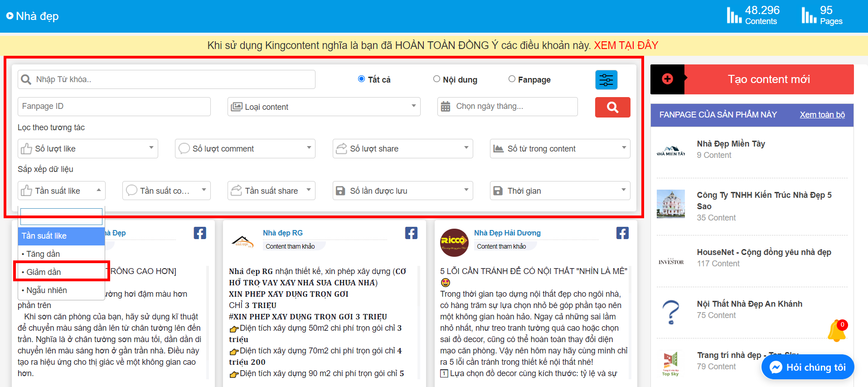Click the Contents bar chart icon
This screenshot has width=868, height=387.
[x=734, y=15]
